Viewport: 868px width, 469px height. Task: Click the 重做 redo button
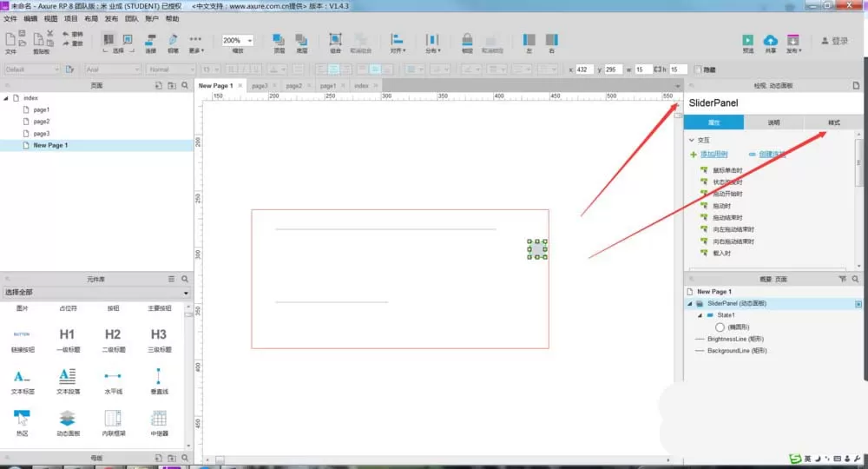click(x=73, y=43)
